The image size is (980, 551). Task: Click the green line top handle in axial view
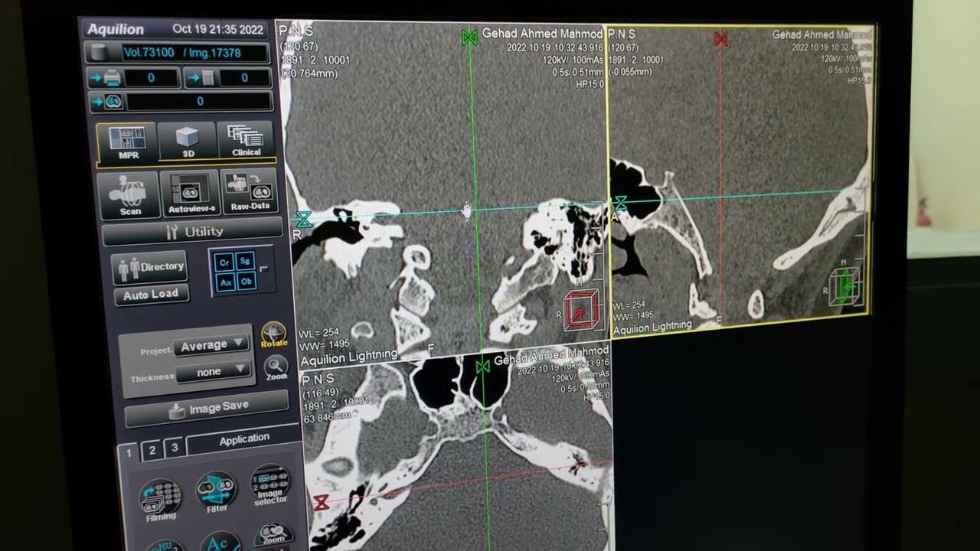point(482,367)
